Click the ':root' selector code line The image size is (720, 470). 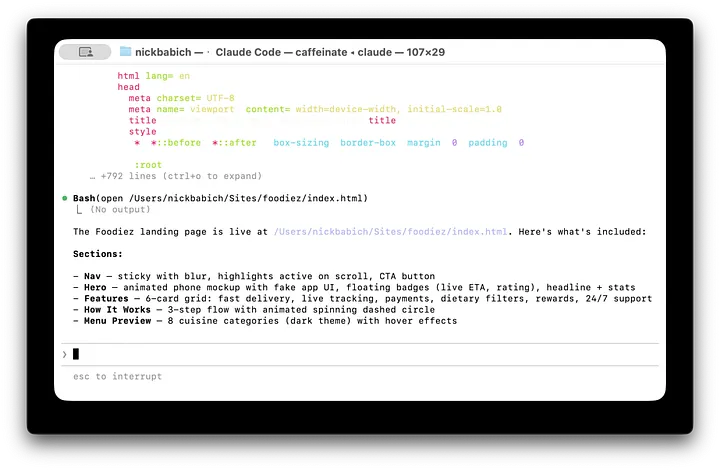[148, 165]
